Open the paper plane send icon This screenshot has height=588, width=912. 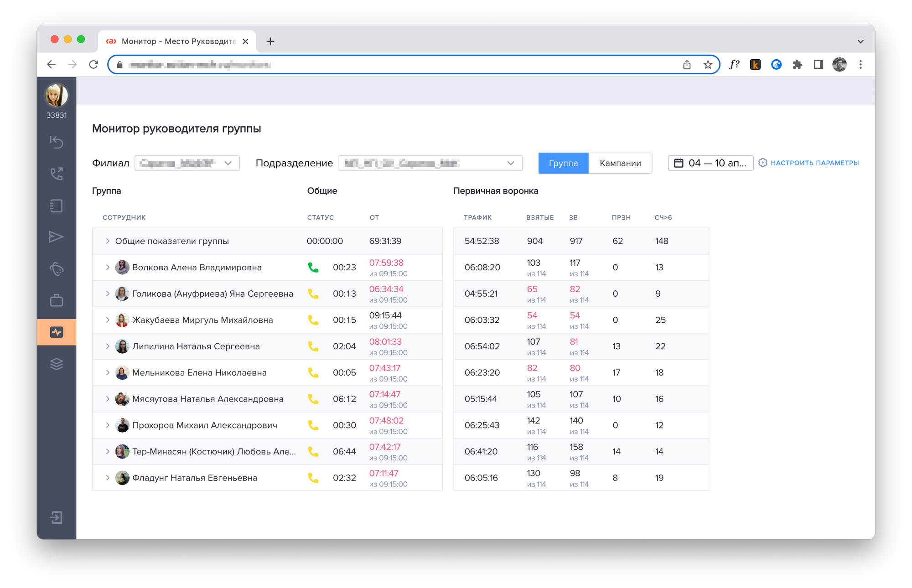(x=57, y=237)
